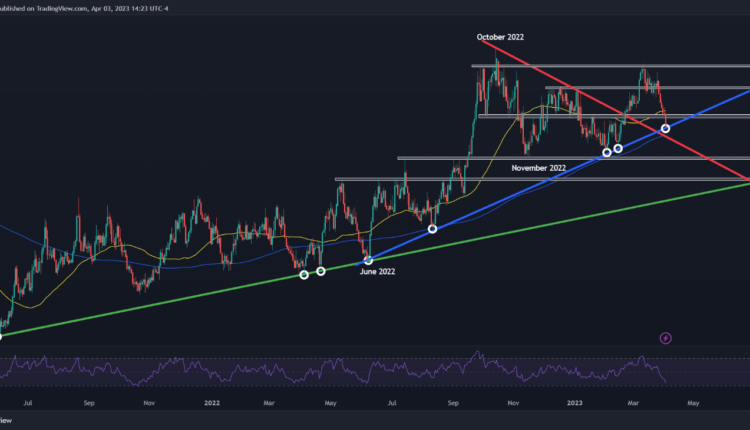Click the June 2022 text annotation

click(380, 271)
